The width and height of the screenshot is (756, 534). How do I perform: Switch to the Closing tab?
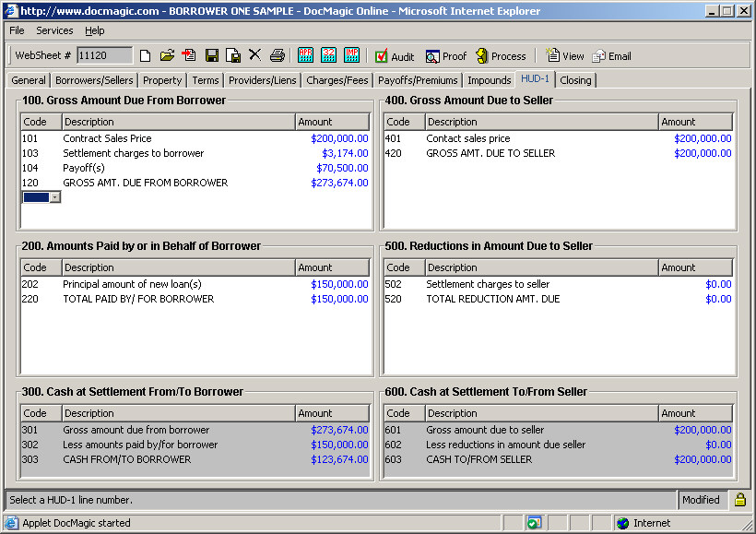point(575,80)
